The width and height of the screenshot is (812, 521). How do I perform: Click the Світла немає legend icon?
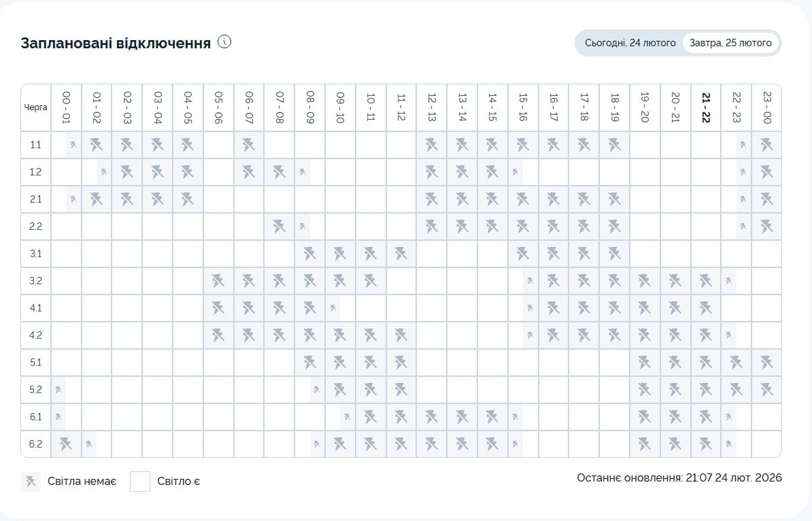[31, 482]
